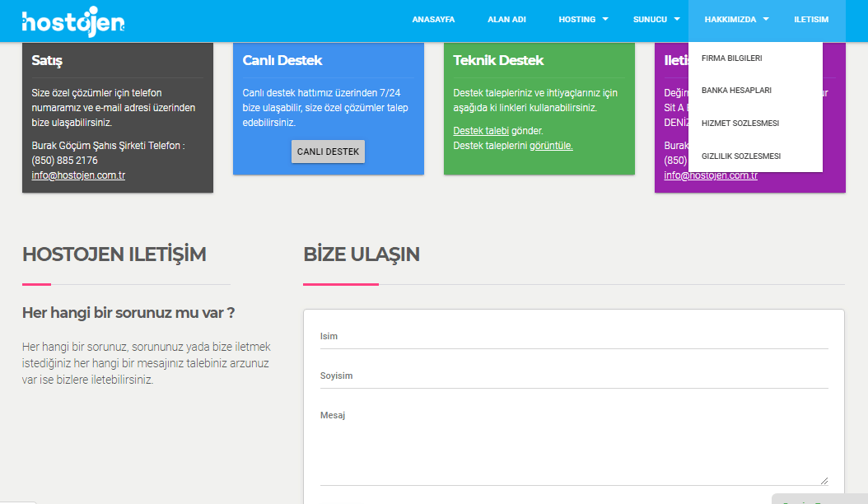
Task: Click the hostojen logo
Action: (x=73, y=21)
